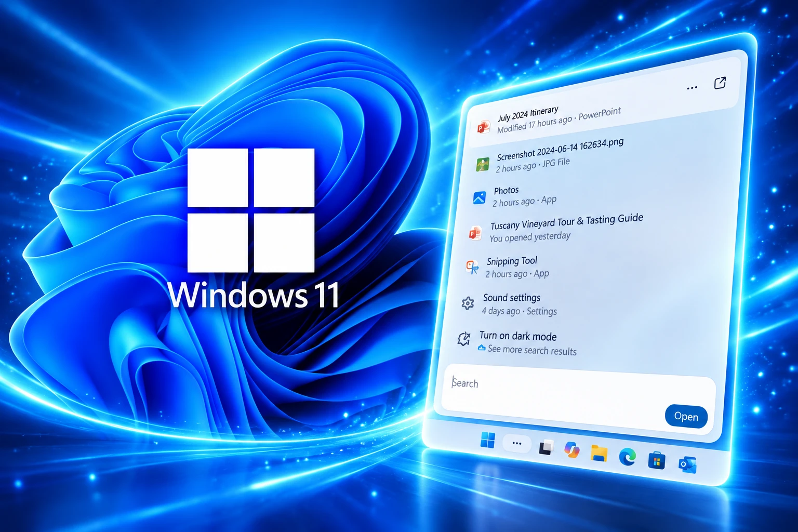The width and height of the screenshot is (798, 532).
Task: Select the Screenshot 2024-06-14 162634.png file name
Action: (560, 150)
